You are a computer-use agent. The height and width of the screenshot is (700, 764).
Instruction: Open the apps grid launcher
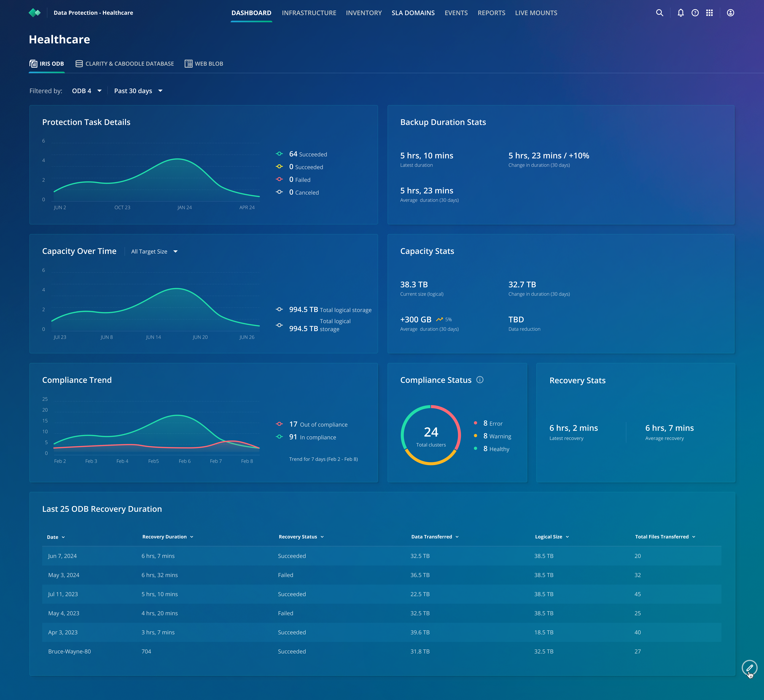click(709, 13)
